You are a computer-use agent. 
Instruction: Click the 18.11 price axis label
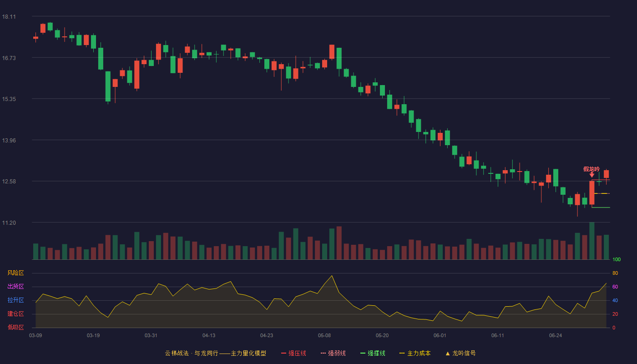(x=9, y=17)
